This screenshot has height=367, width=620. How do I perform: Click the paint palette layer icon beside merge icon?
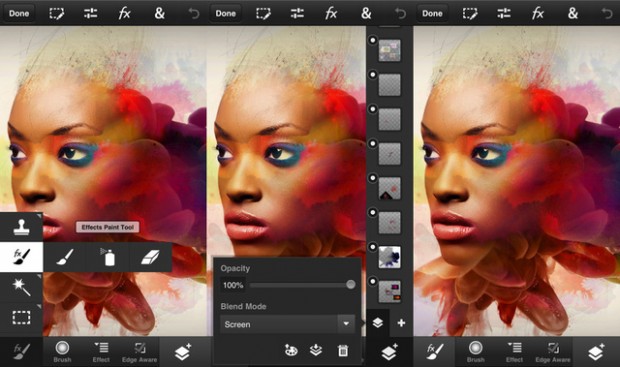(291, 350)
